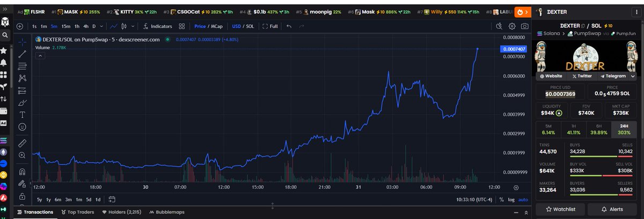
Task: Toggle log scale on chart
Action: 510,200
